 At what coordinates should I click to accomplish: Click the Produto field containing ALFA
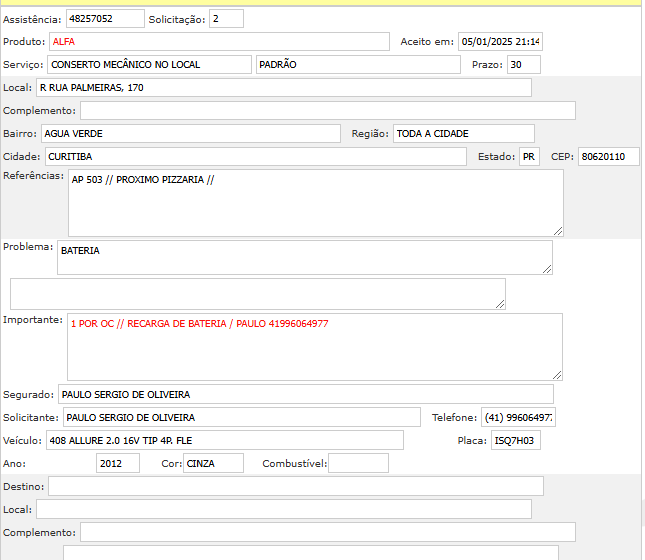tap(219, 42)
